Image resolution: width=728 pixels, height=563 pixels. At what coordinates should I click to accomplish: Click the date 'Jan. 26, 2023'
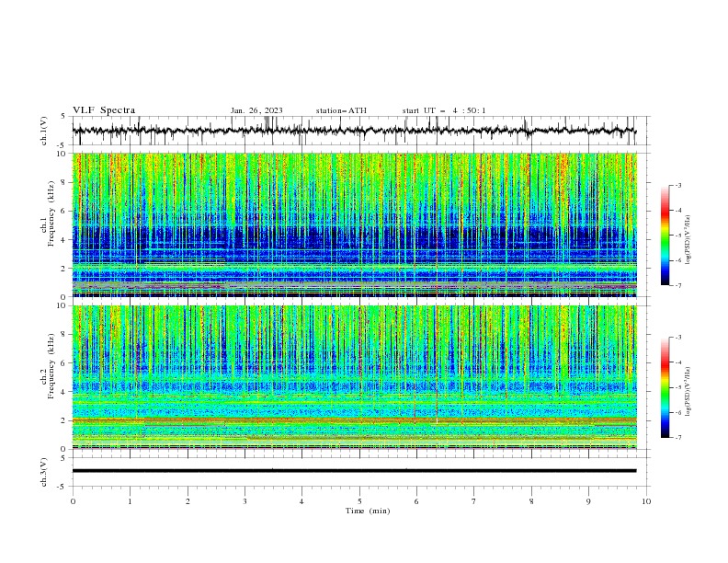pos(256,110)
